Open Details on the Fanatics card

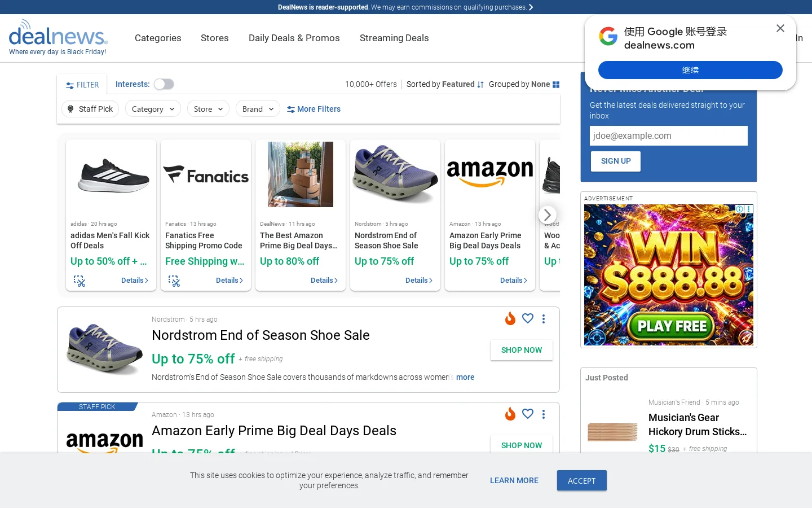(x=230, y=281)
